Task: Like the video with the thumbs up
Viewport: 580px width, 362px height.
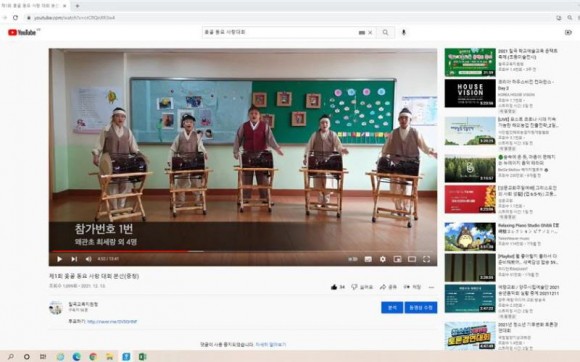Action: 334,287
